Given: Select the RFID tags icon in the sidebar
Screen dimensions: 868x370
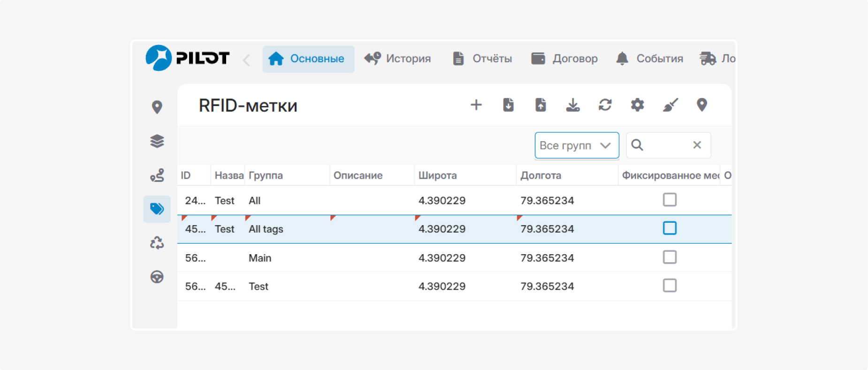Looking at the screenshot, I should pos(157,209).
